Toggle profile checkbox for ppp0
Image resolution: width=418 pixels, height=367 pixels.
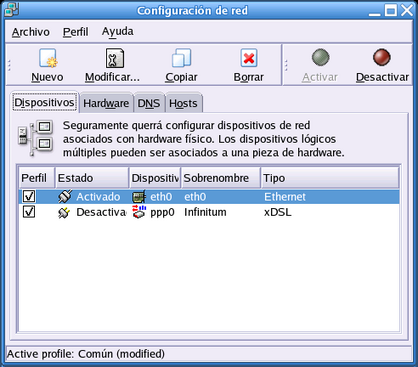click(x=29, y=212)
